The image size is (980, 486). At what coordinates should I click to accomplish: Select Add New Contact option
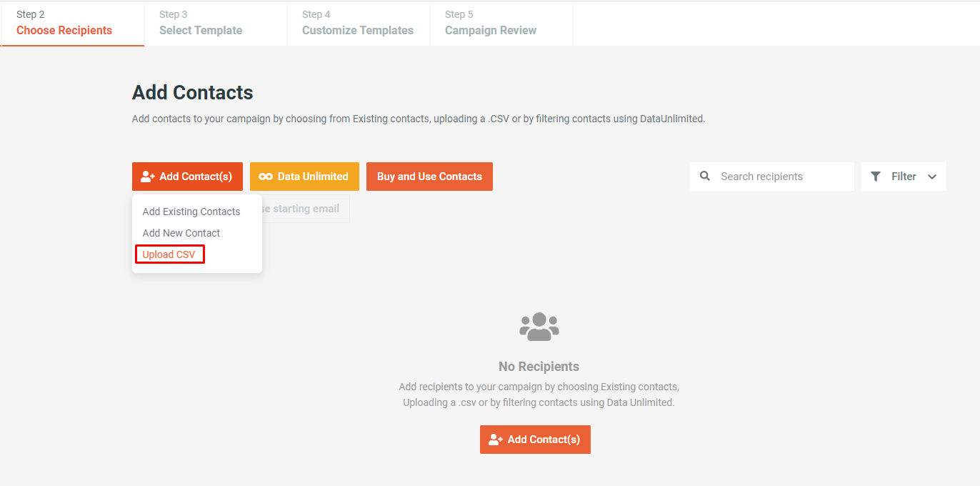181,232
